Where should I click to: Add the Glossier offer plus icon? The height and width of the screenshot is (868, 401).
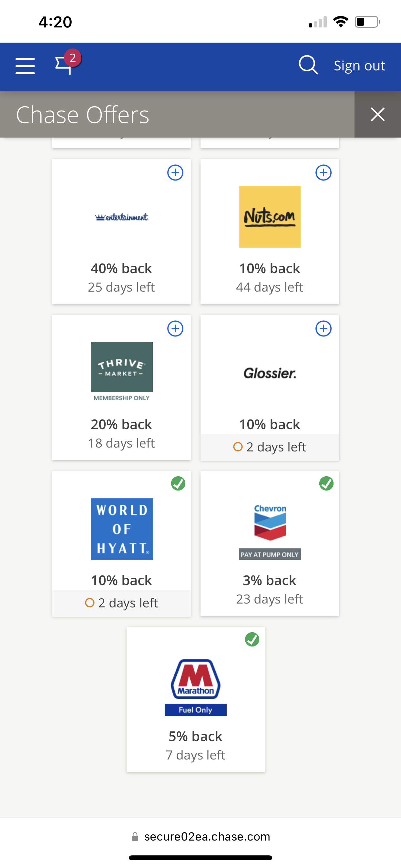(x=323, y=328)
